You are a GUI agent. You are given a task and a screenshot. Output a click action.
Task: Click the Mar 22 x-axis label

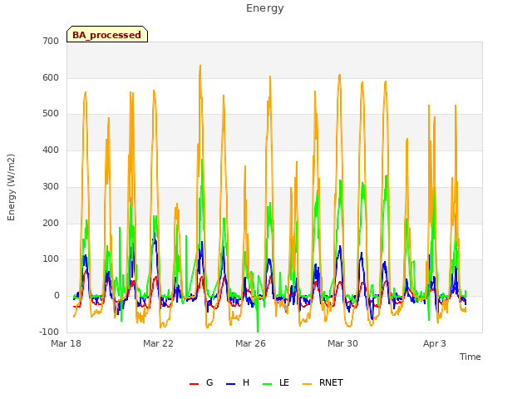(158, 343)
